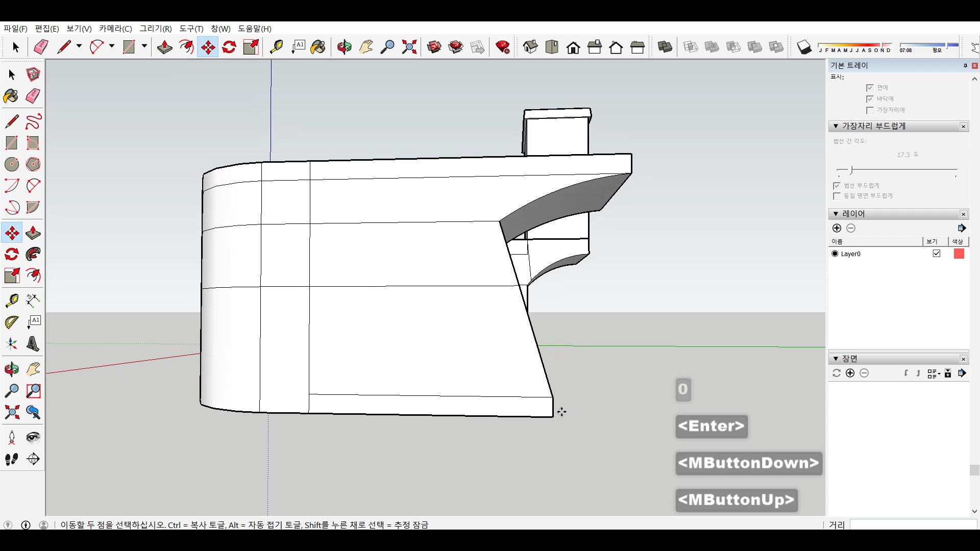Image resolution: width=980 pixels, height=551 pixels.
Task: Select the Follow Me tool in left toolbar
Action: (33, 254)
